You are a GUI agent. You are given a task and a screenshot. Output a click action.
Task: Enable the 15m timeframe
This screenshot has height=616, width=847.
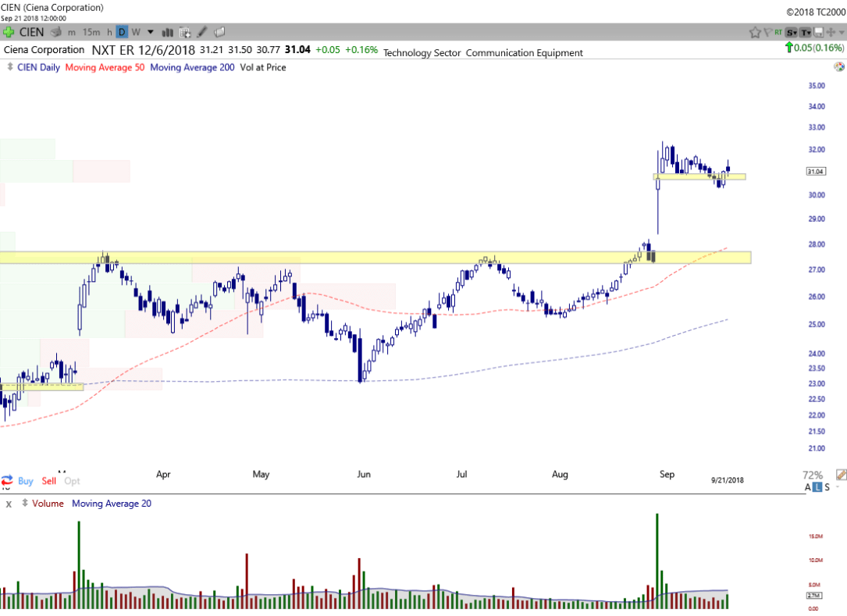[91, 32]
